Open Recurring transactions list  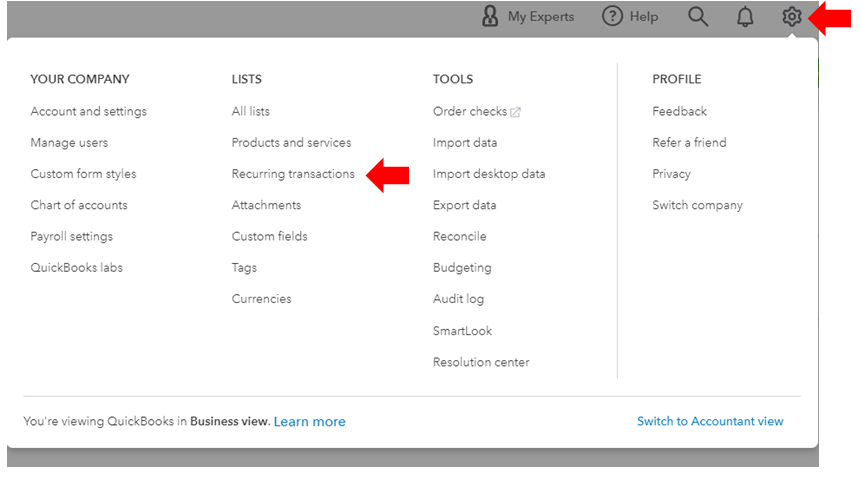[x=293, y=174]
